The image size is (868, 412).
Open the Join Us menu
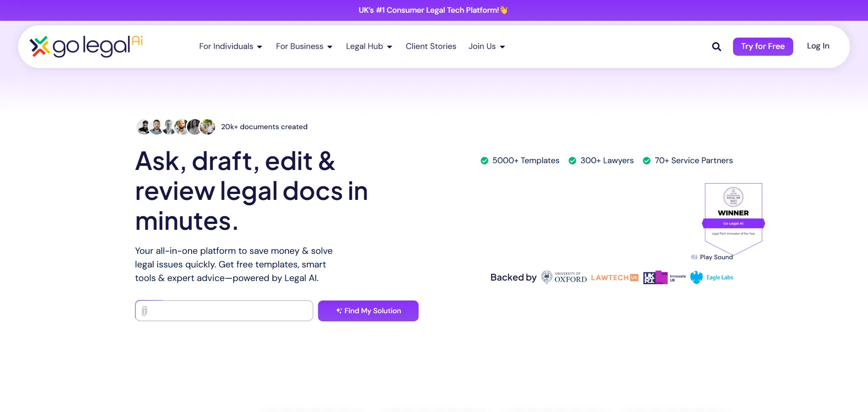pos(487,46)
